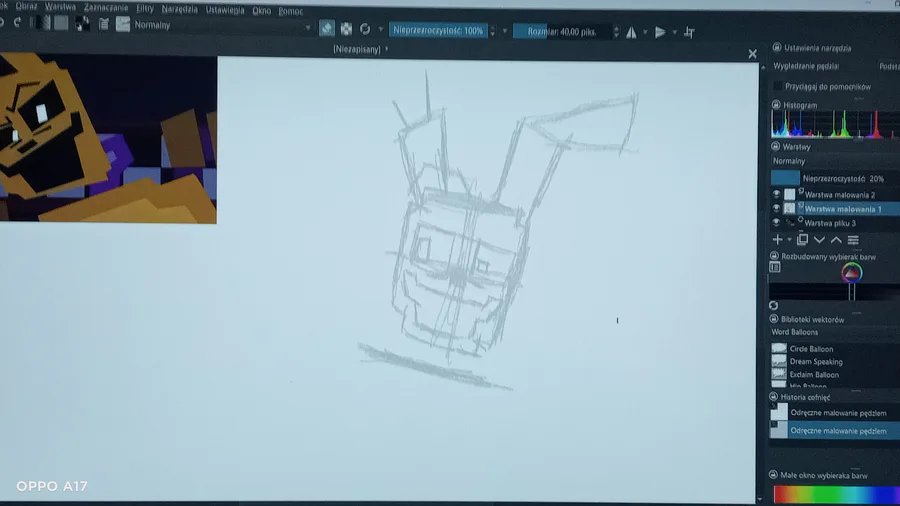Open the pattern fill chooser
This screenshot has height=506, width=900.
(x=61, y=23)
